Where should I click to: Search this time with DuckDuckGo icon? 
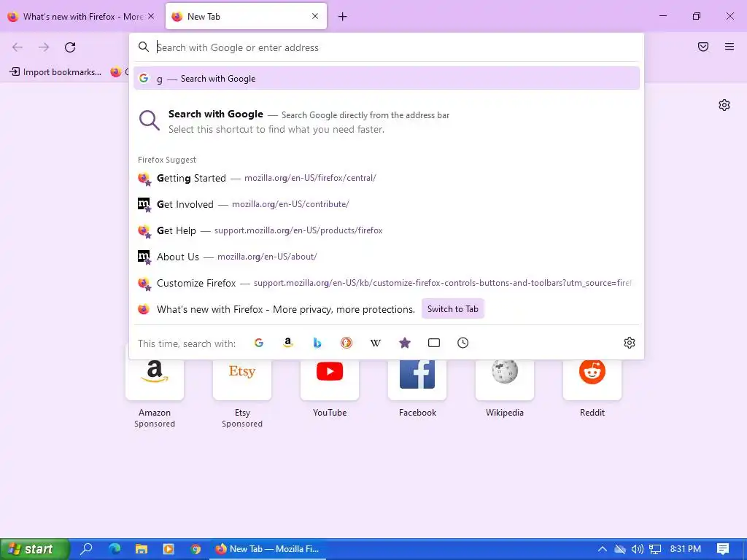pyautogui.click(x=347, y=343)
